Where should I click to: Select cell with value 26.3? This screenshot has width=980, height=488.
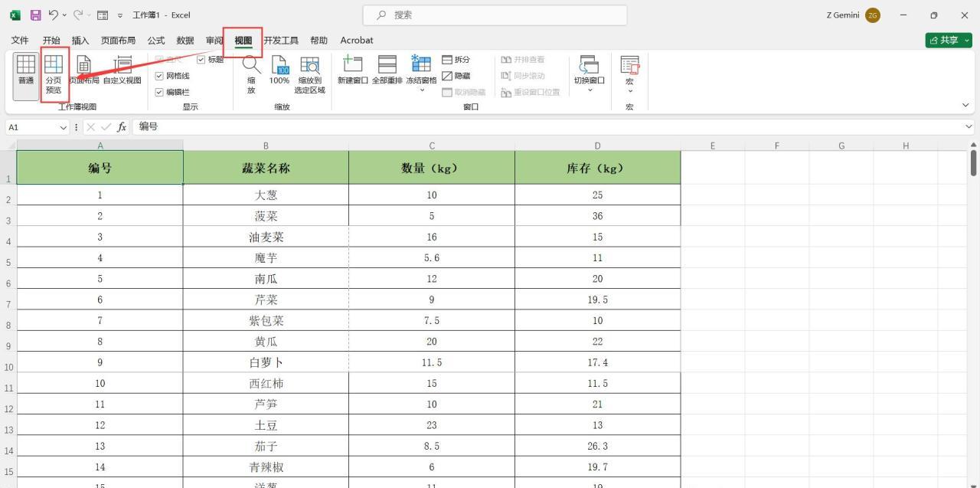(x=597, y=446)
